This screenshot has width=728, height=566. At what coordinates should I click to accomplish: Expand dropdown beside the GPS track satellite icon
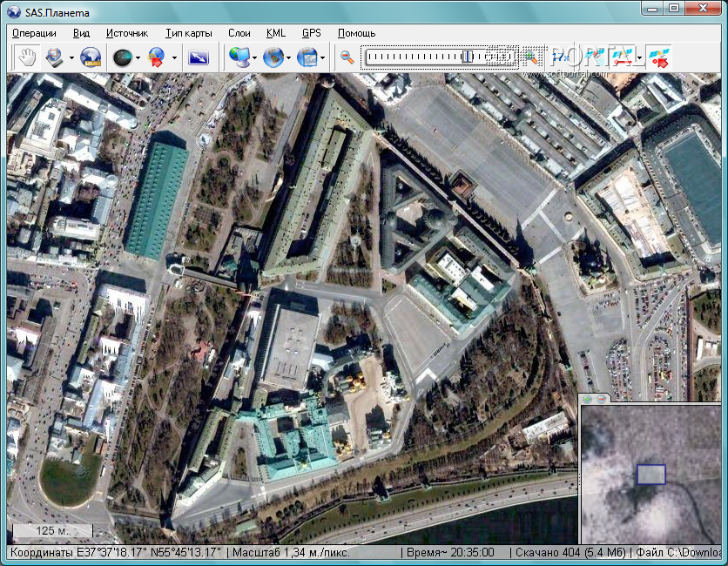pos(640,58)
